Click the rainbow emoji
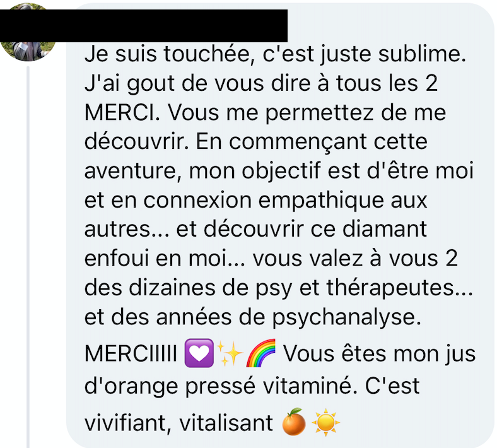 [x=261, y=353]
